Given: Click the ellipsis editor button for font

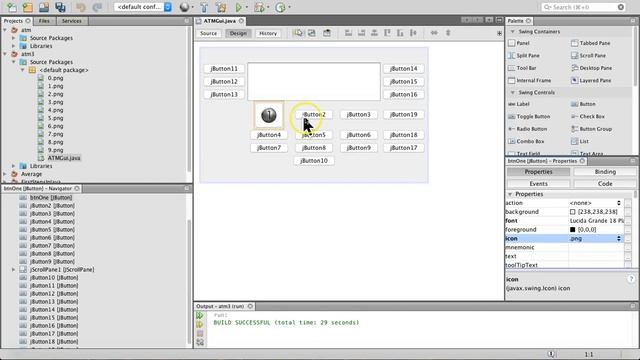Looking at the screenshot, I should tap(628, 221).
